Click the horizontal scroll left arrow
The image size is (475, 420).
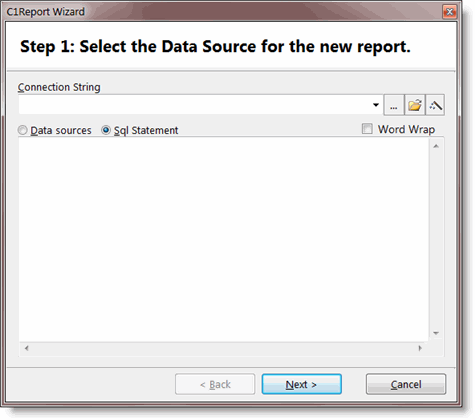coord(27,348)
